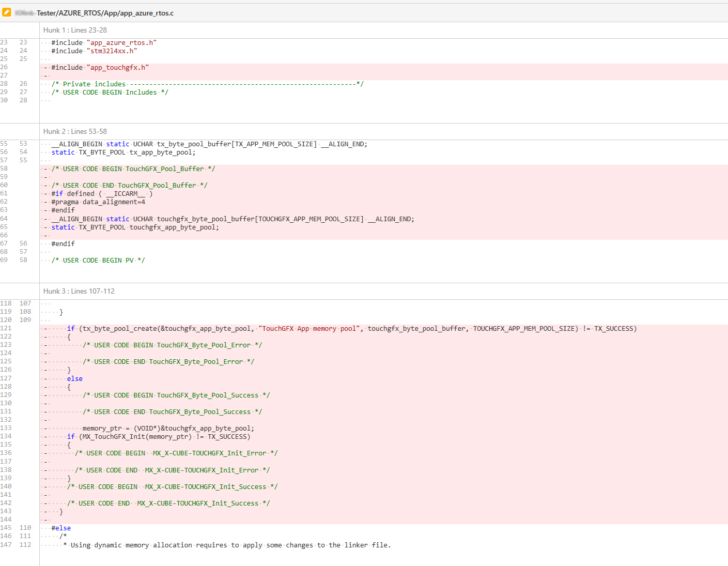728x566 pixels.
Task: Click the Hunk 2 Lines 53-58 header
Action: point(75,131)
